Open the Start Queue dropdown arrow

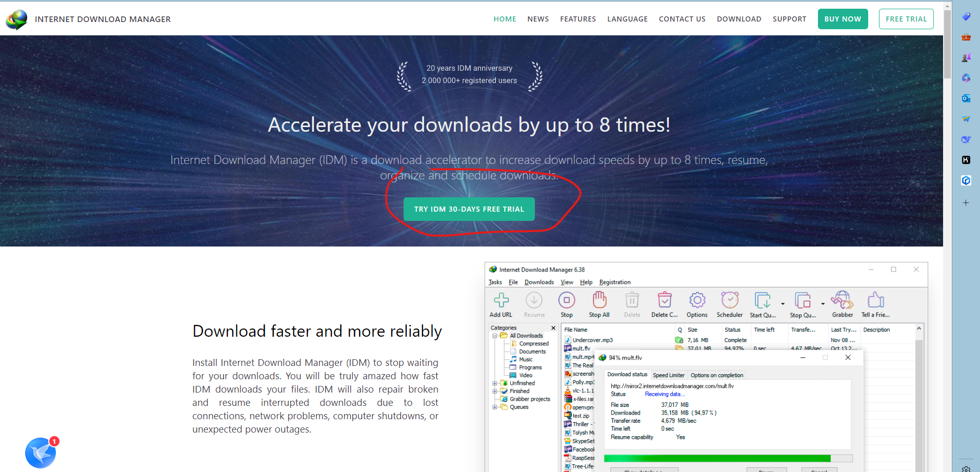click(783, 304)
